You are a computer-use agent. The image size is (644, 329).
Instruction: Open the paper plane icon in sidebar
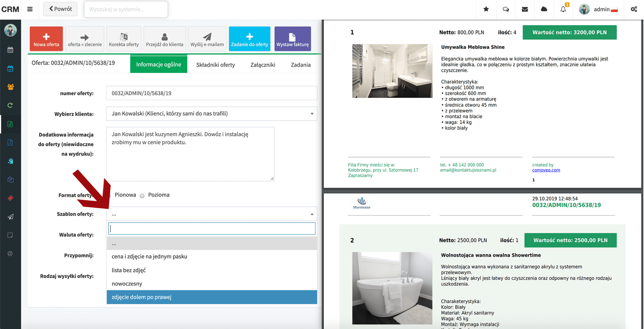(x=10, y=217)
